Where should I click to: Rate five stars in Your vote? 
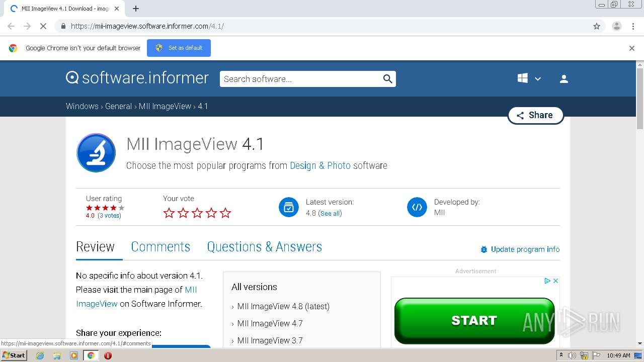(225, 213)
